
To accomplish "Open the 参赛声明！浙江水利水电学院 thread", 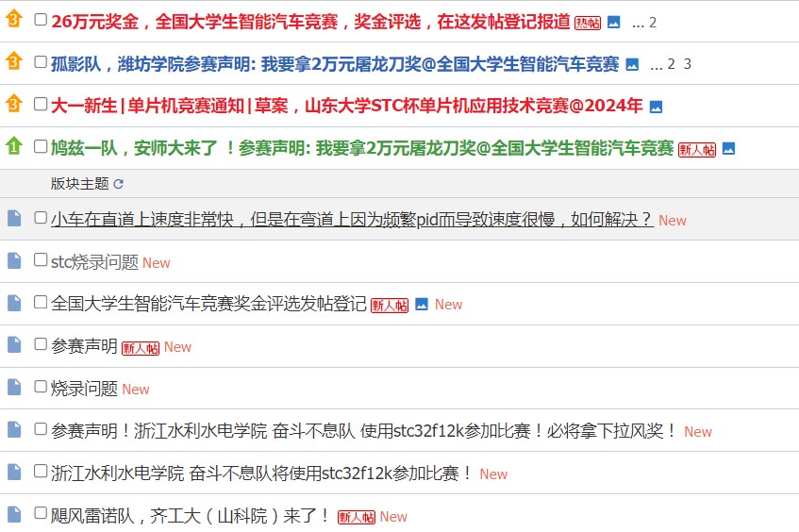I will tap(364, 431).
